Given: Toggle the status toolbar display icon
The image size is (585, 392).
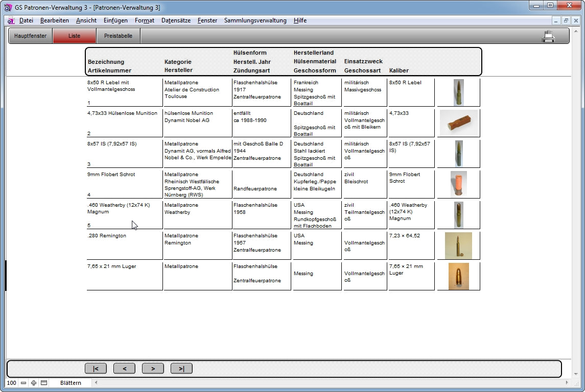Looking at the screenshot, I should pos(44,383).
